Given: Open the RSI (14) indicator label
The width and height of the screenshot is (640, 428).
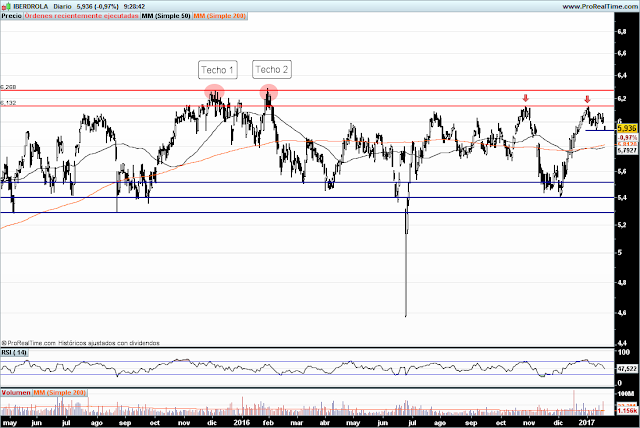Looking at the screenshot, I should pos(14,352).
